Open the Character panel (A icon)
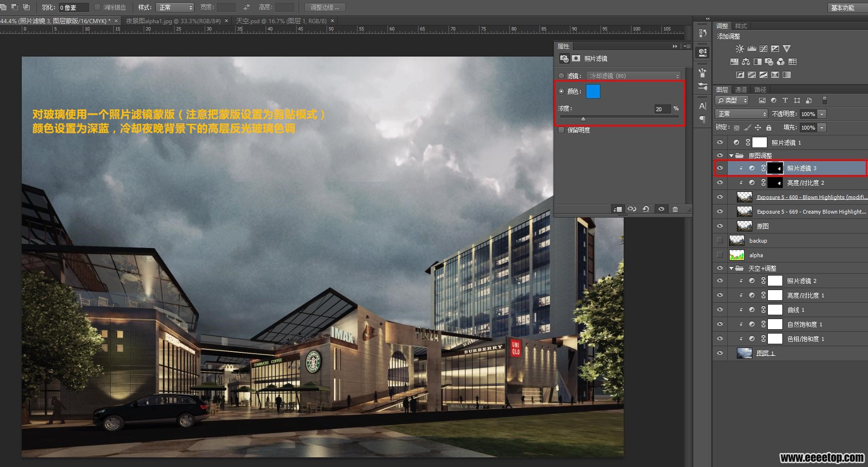The height and width of the screenshot is (467, 868). click(703, 106)
